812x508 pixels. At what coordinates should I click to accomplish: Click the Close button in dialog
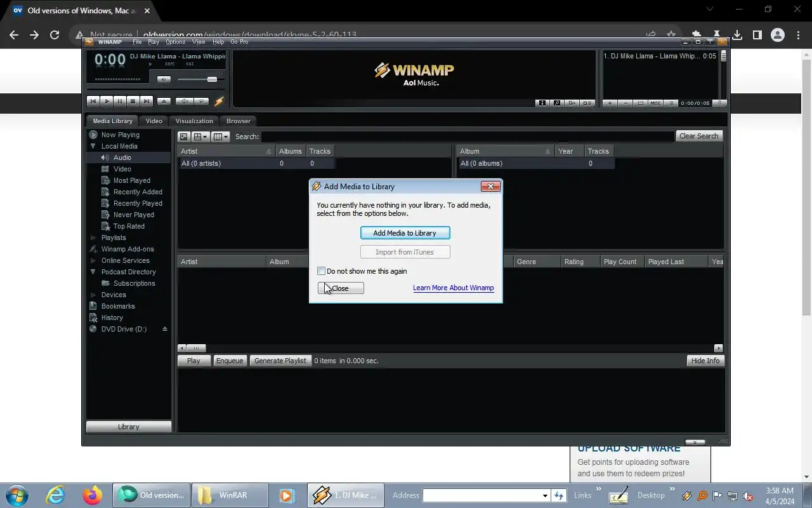click(x=341, y=288)
